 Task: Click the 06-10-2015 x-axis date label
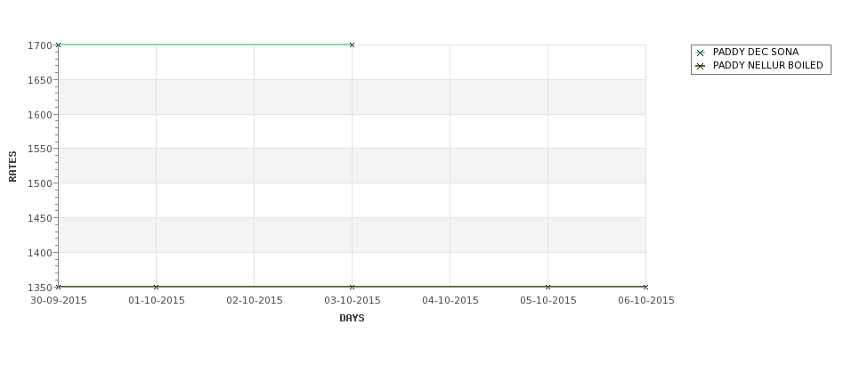point(646,301)
